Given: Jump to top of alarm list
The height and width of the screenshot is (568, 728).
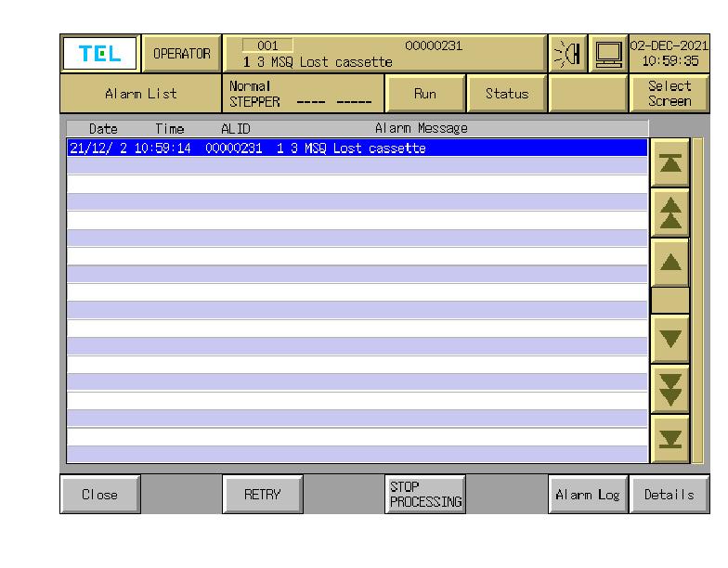Looking at the screenshot, I should (x=669, y=162).
